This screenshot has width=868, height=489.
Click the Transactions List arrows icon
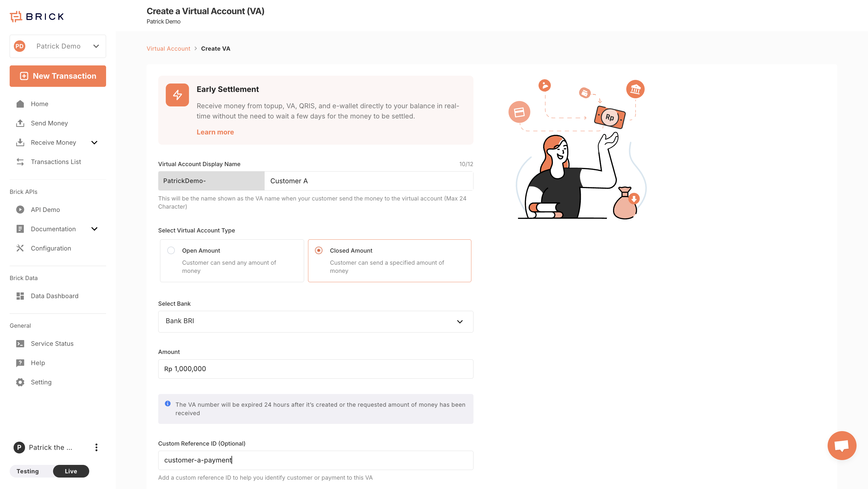point(20,162)
